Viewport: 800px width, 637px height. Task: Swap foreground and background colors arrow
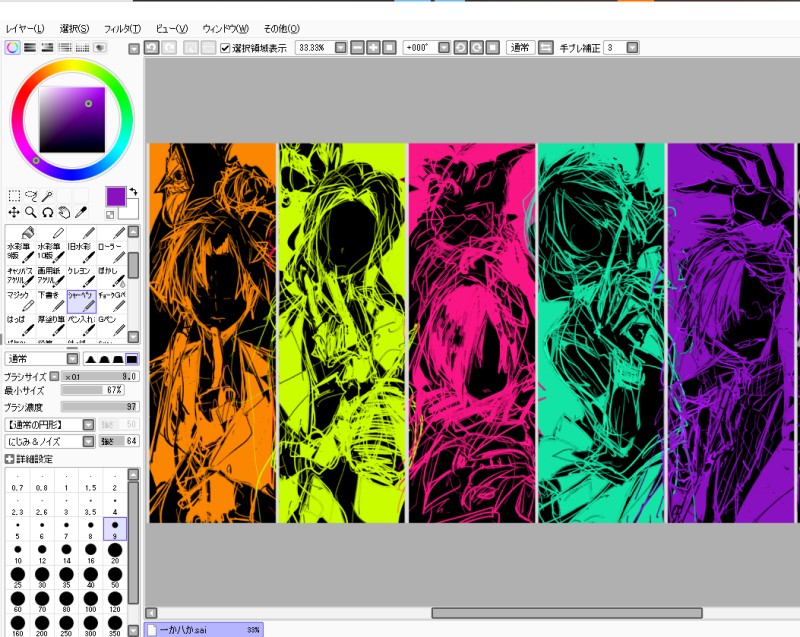(x=134, y=191)
